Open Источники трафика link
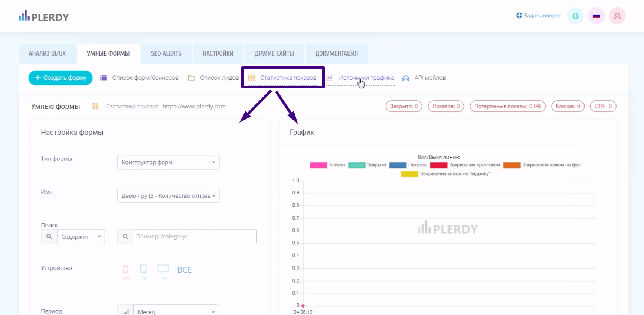The image size is (644, 315). coord(366,78)
